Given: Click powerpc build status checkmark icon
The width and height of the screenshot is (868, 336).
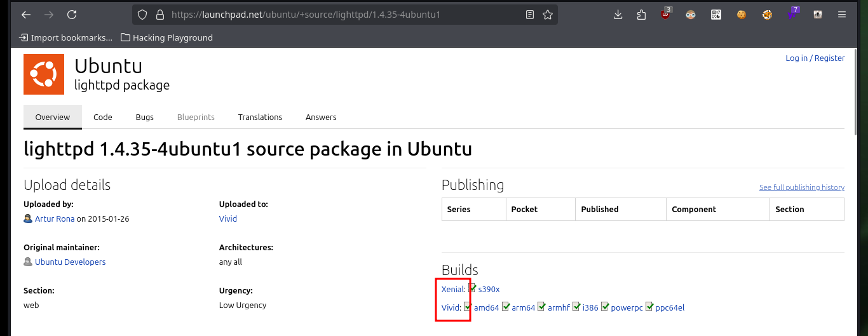Looking at the screenshot, I should point(605,307).
